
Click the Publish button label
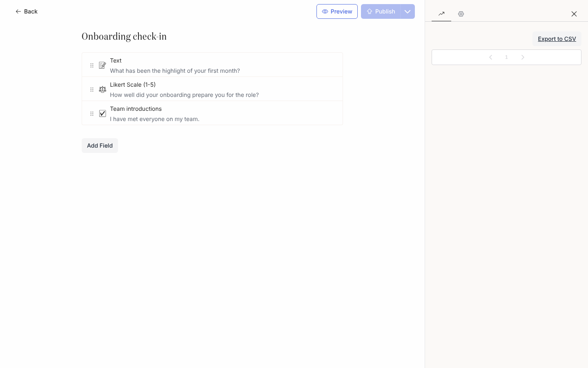(x=385, y=11)
